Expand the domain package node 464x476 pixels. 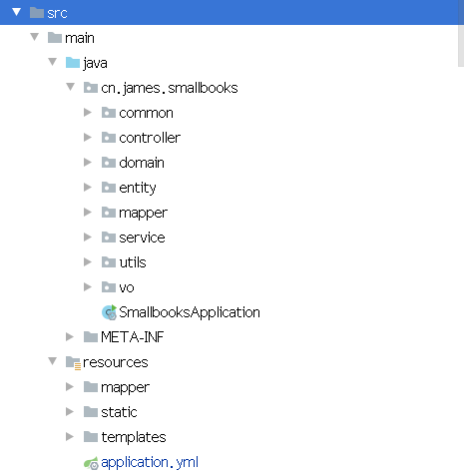click(x=88, y=163)
